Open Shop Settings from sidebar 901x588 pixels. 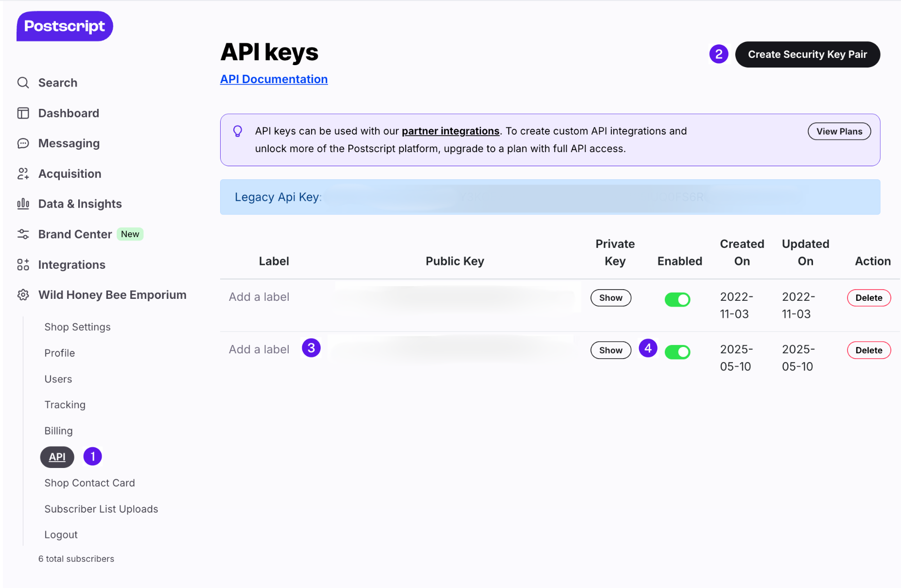pyautogui.click(x=77, y=327)
